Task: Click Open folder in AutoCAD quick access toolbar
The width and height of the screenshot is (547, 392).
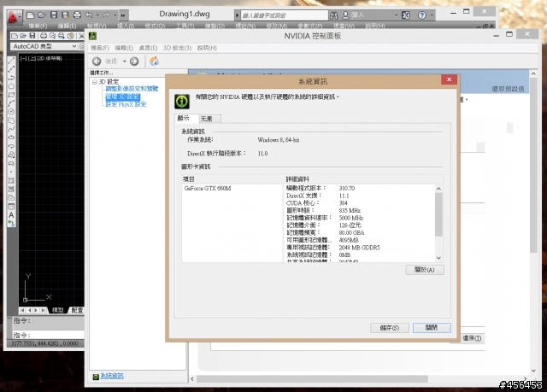Action: click(42, 15)
